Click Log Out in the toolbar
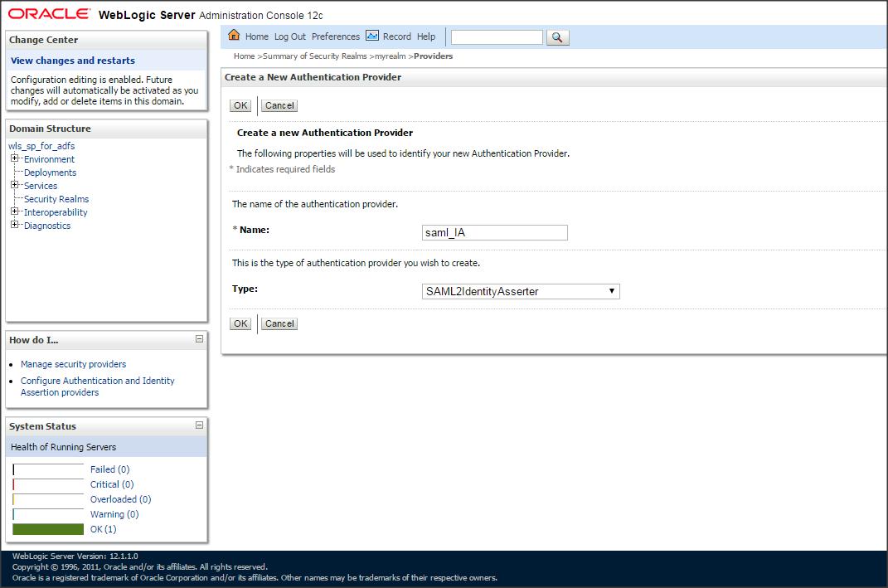Screen dimensions: 888x588 [290, 36]
